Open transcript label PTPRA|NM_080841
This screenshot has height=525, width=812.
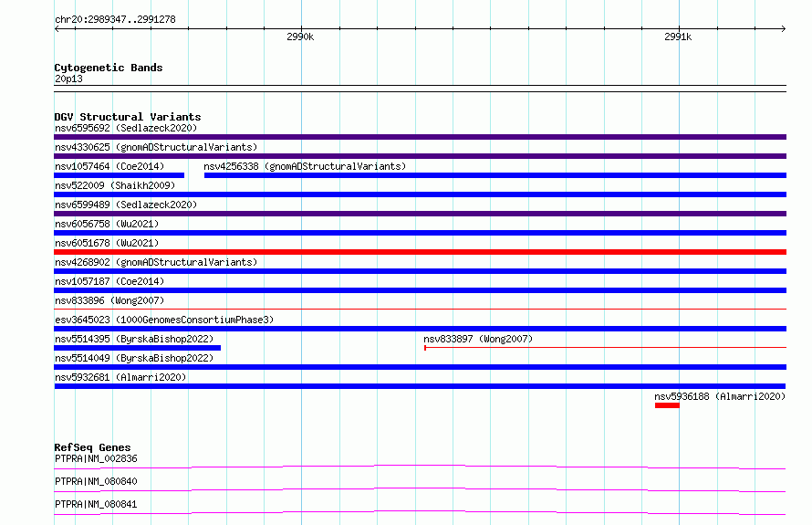click(96, 504)
